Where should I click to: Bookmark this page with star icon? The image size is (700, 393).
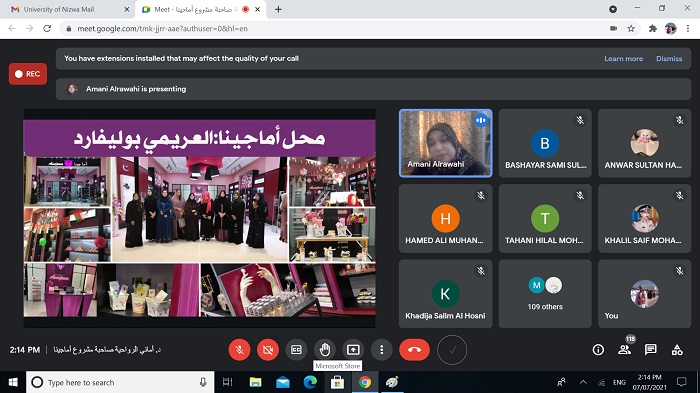coord(631,29)
